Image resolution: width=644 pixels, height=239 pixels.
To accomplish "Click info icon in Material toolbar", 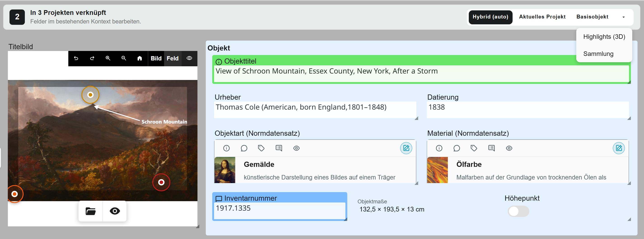I will pos(439,148).
